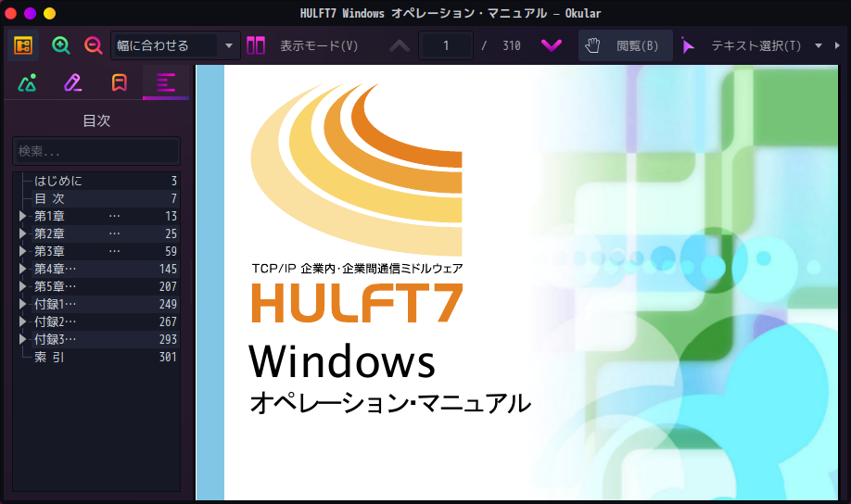
Task: Open the annotations/reviews sidebar tab
Action: coord(72,82)
